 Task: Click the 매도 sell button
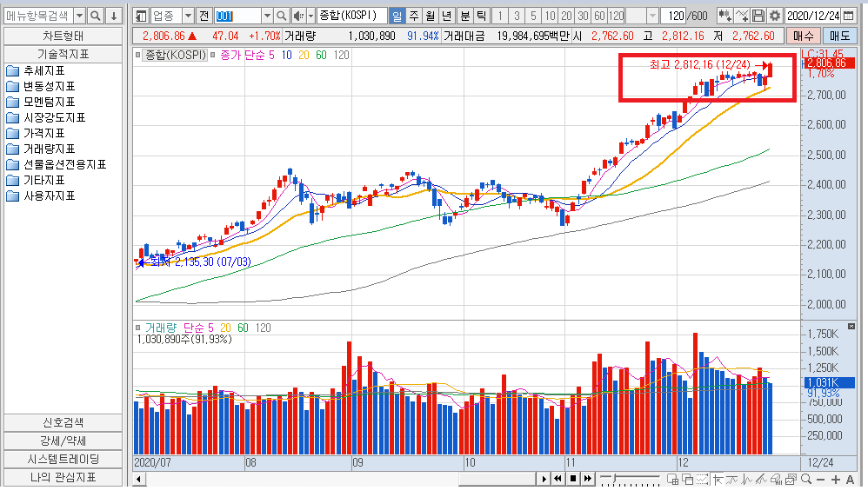click(839, 36)
